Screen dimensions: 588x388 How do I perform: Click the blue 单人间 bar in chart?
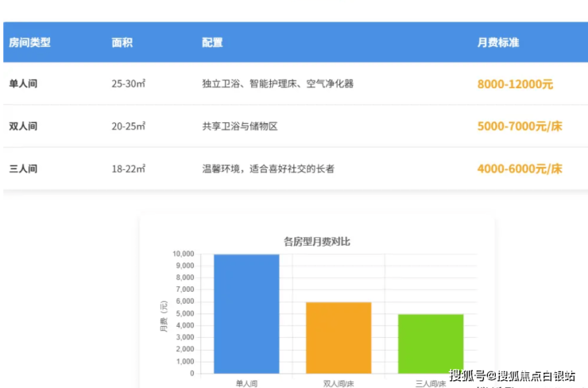tap(246, 314)
